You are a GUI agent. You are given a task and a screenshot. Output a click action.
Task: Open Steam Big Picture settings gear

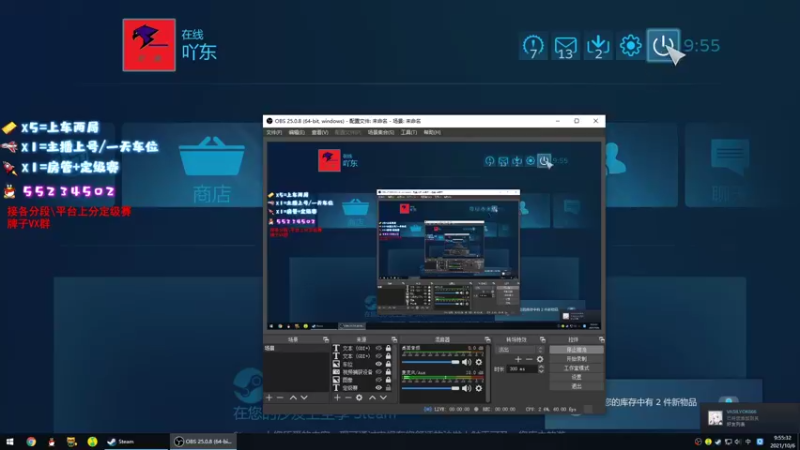coord(630,46)
